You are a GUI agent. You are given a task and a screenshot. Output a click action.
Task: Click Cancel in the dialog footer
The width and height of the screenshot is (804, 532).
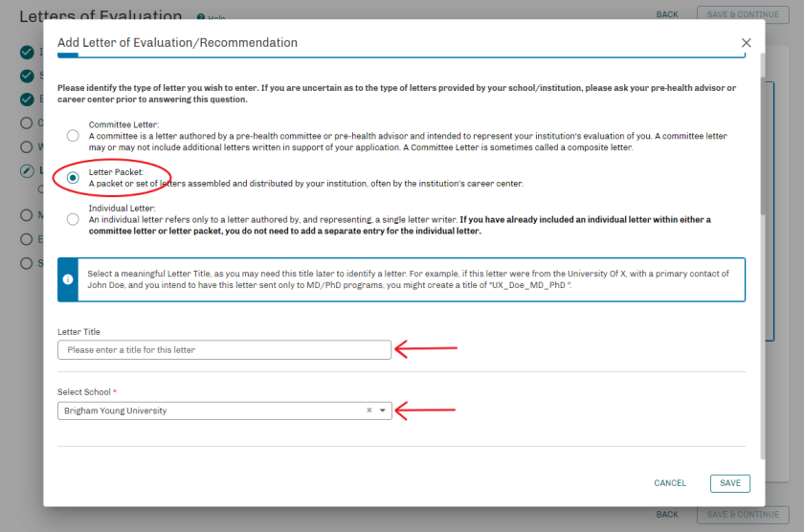click(x=670, y=483)
